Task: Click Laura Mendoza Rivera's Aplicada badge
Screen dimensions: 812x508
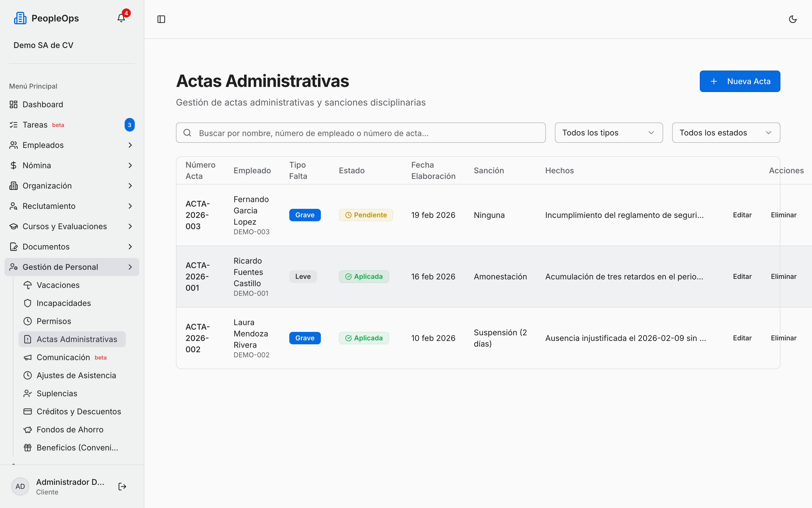Action: pyautogui.click(x=364, y=338)
